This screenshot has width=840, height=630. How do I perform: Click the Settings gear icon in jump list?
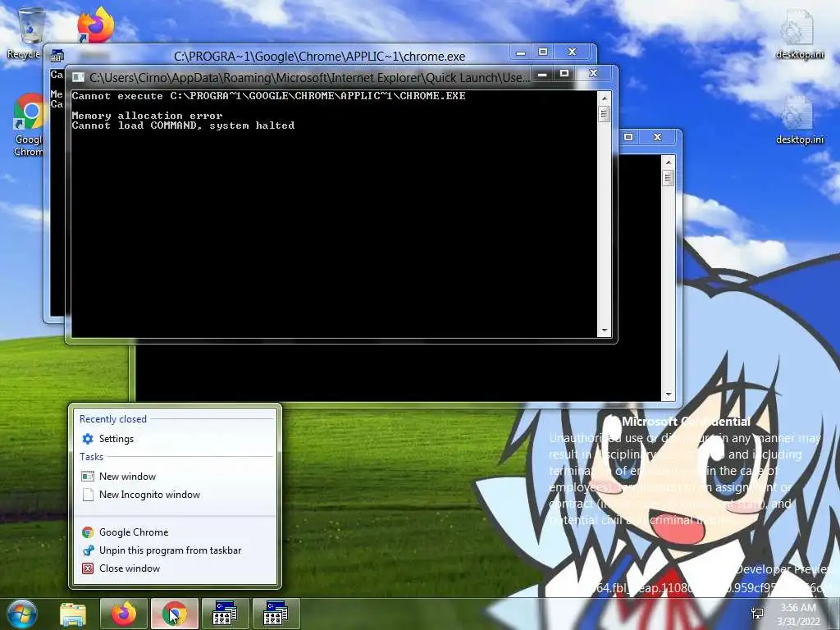pyautogui.click(x=87, y=439)
